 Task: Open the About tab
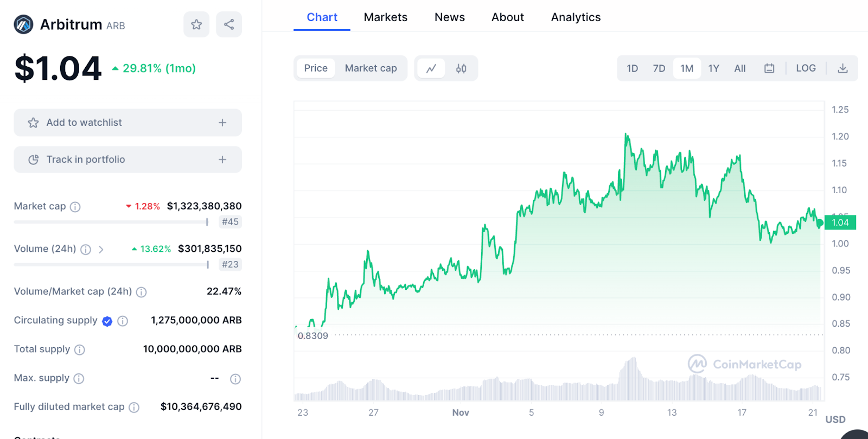click(508, 17)
